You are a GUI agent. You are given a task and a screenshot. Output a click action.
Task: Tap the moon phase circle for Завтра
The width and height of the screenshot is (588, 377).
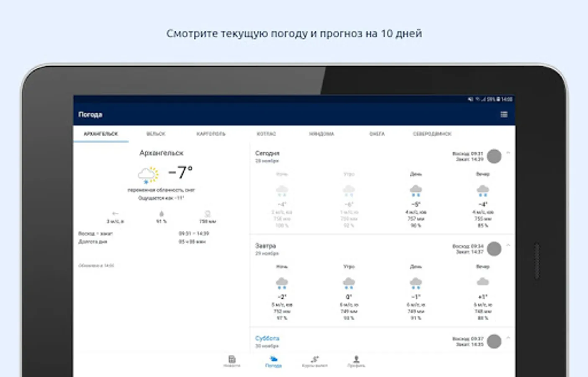494,249
